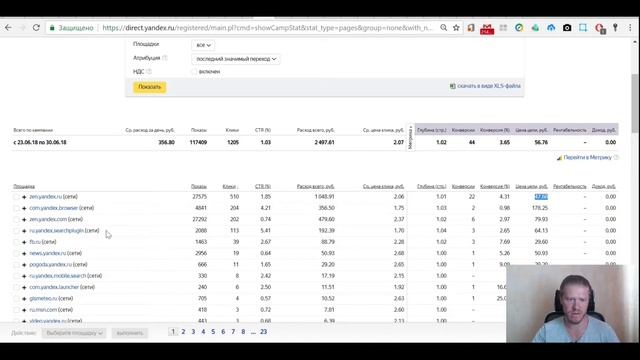Open the Chrome three-dot menu

[x=630, y=28]
